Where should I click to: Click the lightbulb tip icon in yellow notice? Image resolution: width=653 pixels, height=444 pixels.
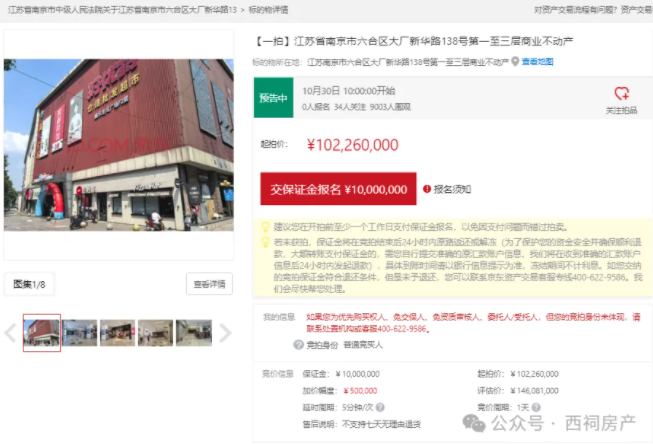coord(266,227)
